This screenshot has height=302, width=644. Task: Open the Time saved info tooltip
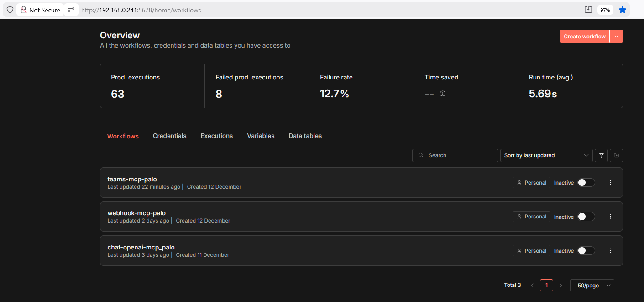click(x=442, y=94)
